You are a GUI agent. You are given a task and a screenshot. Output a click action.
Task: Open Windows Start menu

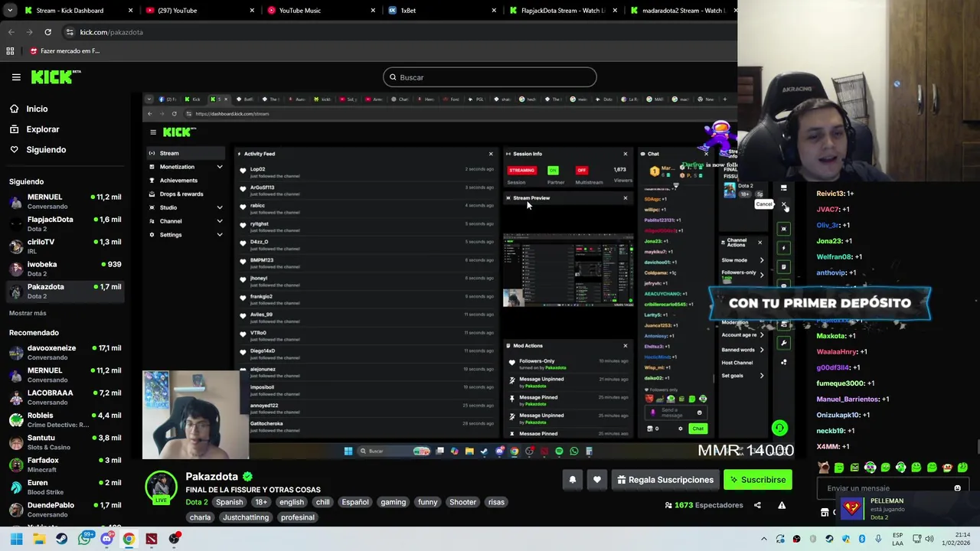tap(16, 539)
